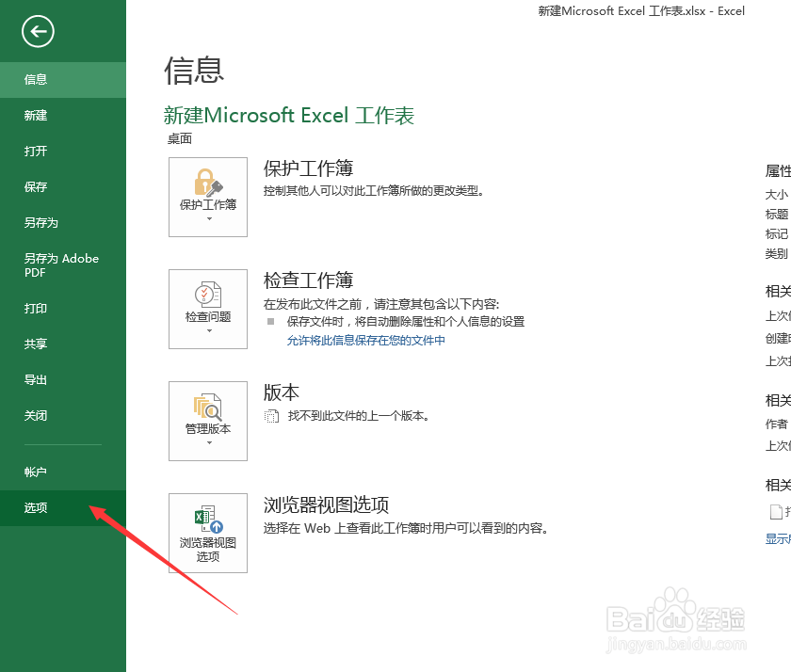The width and height of the screenshot is (791, 672).
Task: Expand the 保护工作簿 dropdown arrow
Action: pyautogui.click(x=209, y=218)
